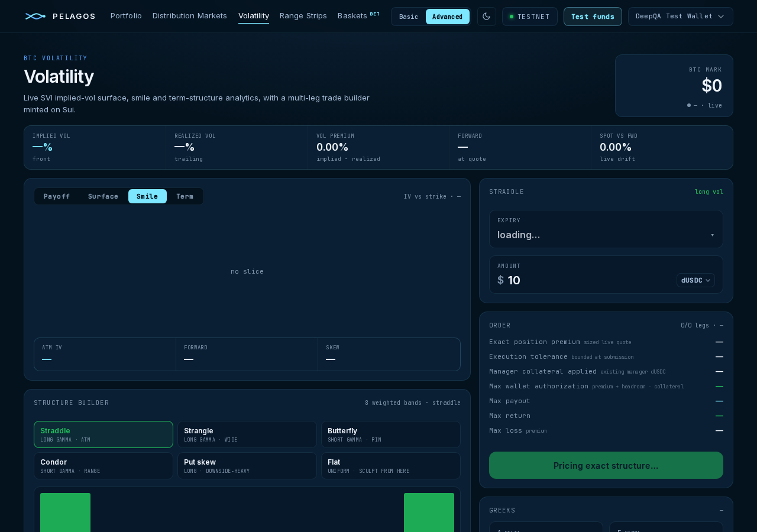Select the Butterfly structure card
Viewport: 757px width, 532px height.
pos(391,434)
